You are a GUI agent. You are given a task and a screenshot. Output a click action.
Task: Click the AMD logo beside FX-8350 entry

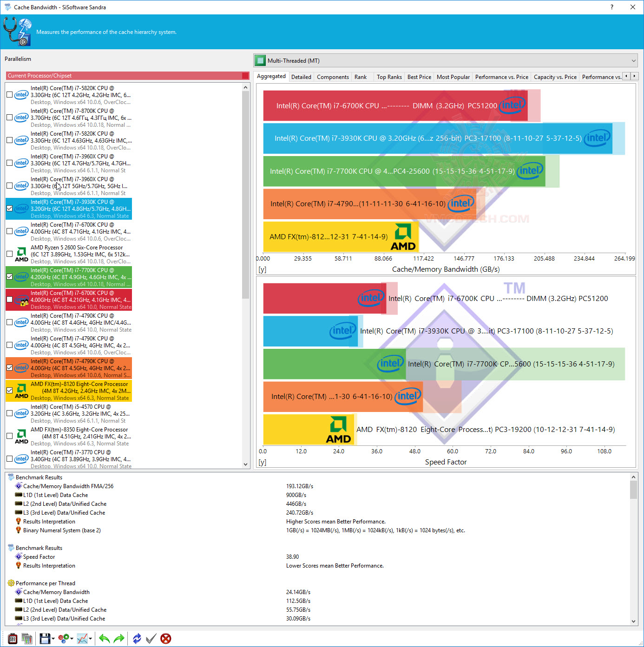21,436
